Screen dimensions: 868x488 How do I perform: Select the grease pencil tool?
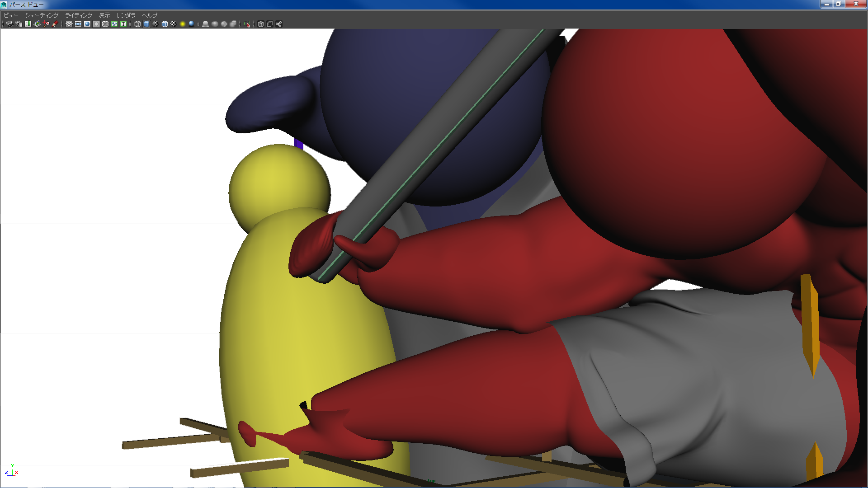tap(55, 24)
